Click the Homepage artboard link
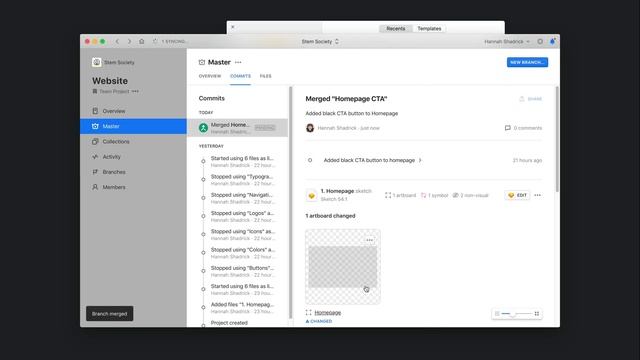 pos(328,313)
